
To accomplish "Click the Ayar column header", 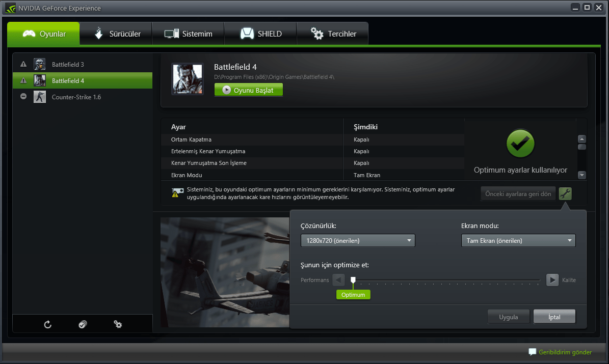I will coord(178,127).
